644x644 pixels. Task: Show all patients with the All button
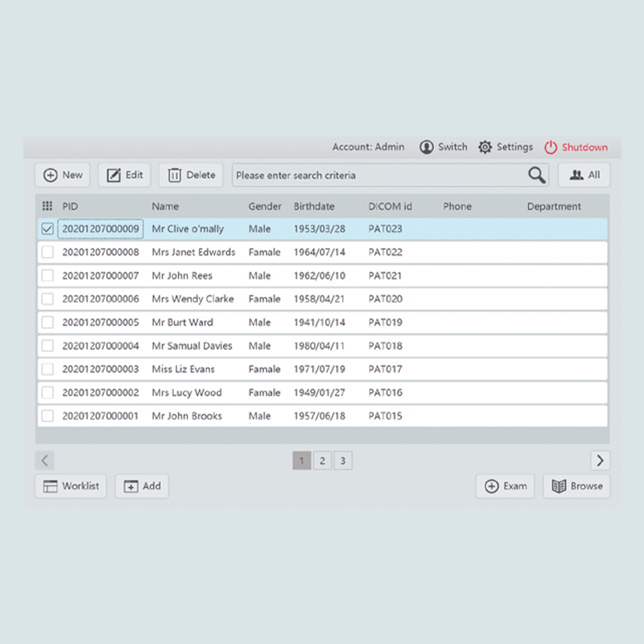pos(584,175)
